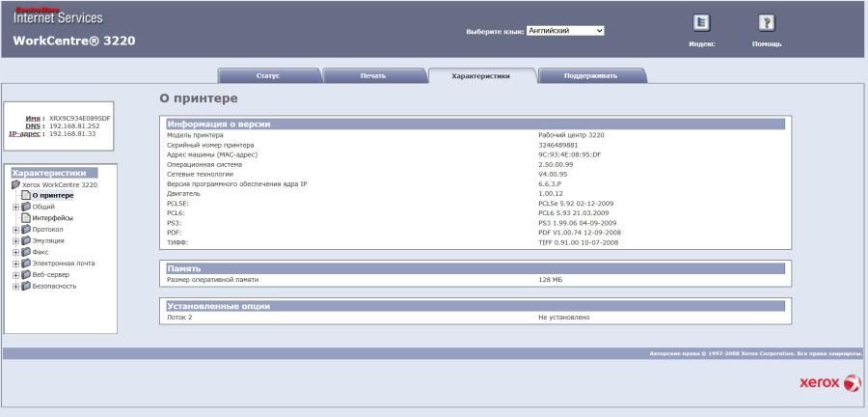Viewport: 868px width, 417px height.
Task: Click the folder icon beside Электронная почта
Action: pyautogui.click(x=26, y=264)
